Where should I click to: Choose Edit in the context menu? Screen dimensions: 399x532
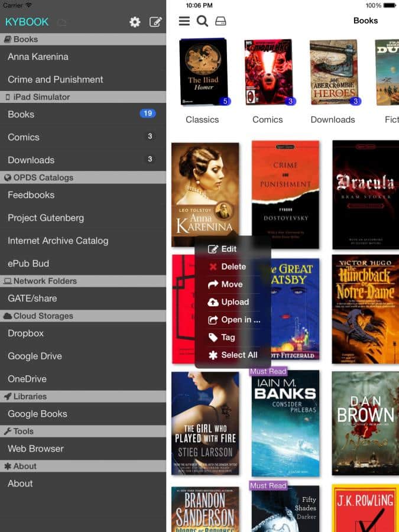click(x=228, y=249)
